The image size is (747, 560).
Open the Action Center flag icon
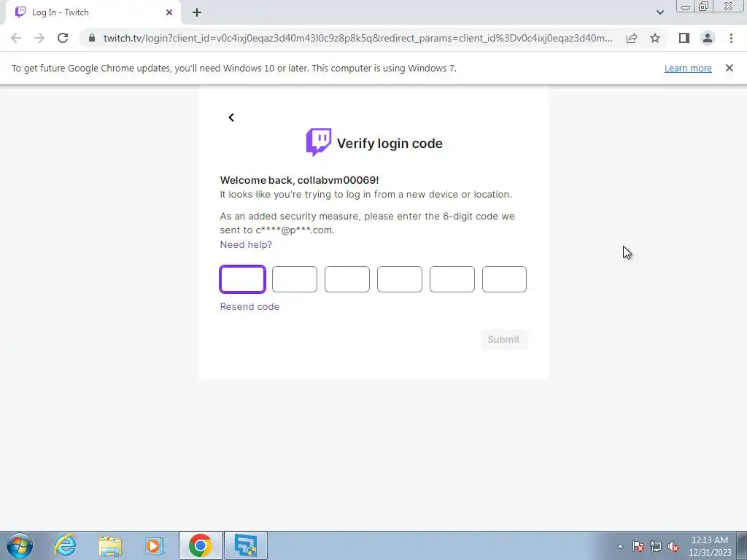(x=638, y=546)
